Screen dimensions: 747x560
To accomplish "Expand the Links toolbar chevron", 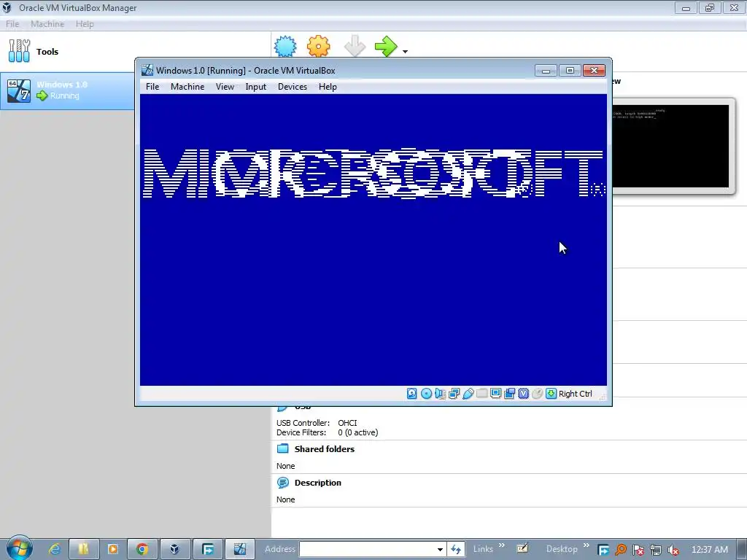I will coord(502,545).
